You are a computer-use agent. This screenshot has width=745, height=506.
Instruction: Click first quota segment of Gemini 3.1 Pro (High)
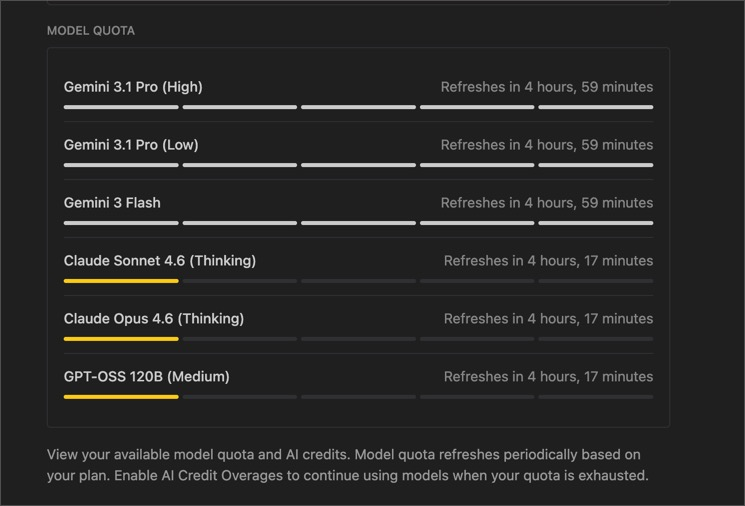tap(121, 107)
